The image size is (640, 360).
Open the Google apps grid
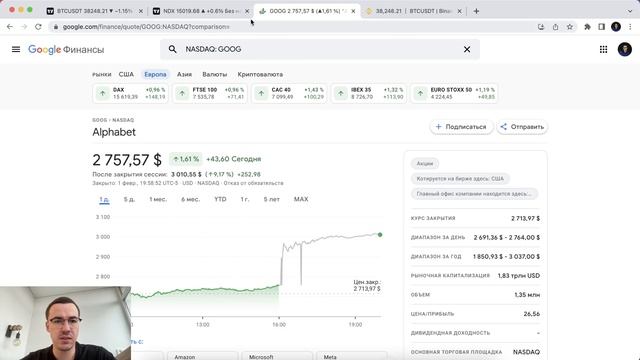tap(603, 49)
